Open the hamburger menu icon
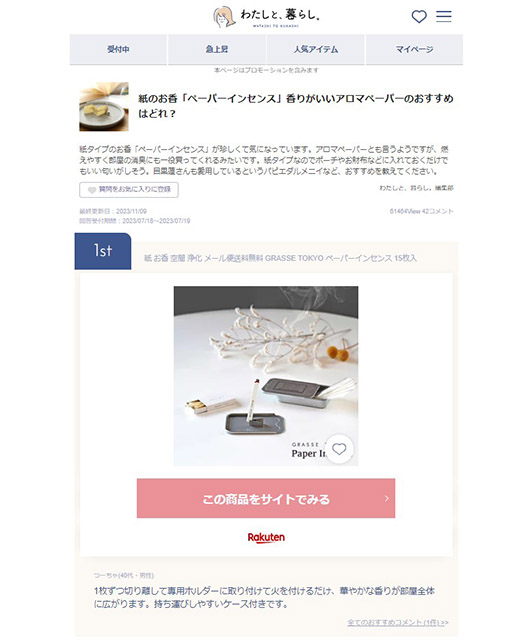 (x=444, y=16)
